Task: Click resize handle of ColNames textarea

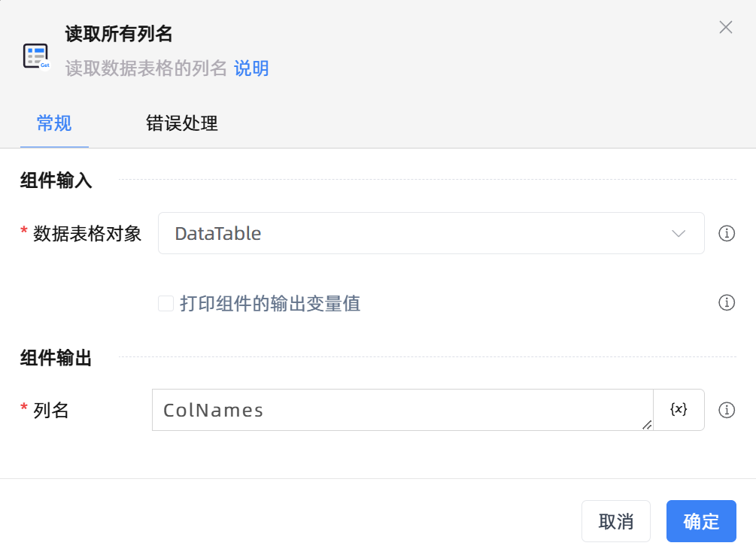Action: click(x=647, y=425)
